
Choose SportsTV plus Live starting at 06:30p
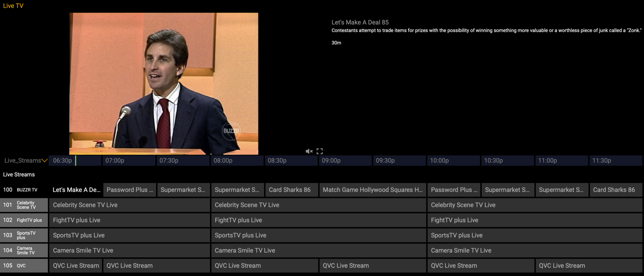pyautogui.click(x=130, y=235)
